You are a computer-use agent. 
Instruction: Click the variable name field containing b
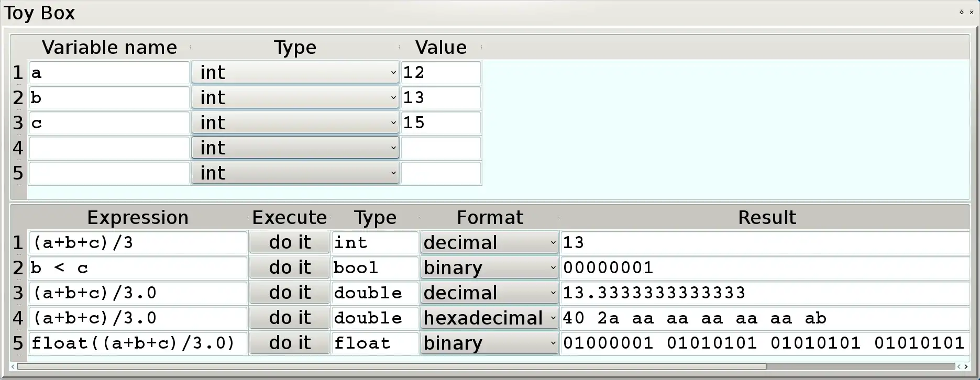(x=109, y=97)
